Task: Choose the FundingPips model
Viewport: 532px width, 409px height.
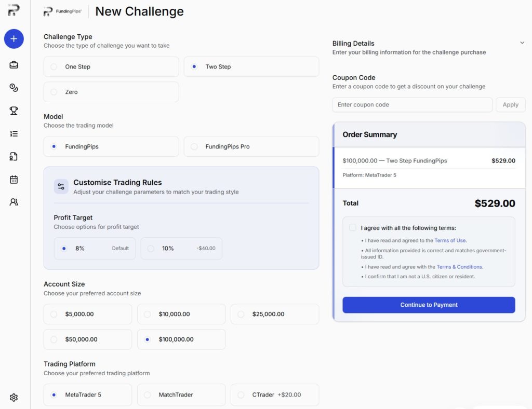Action: (111, 146)
